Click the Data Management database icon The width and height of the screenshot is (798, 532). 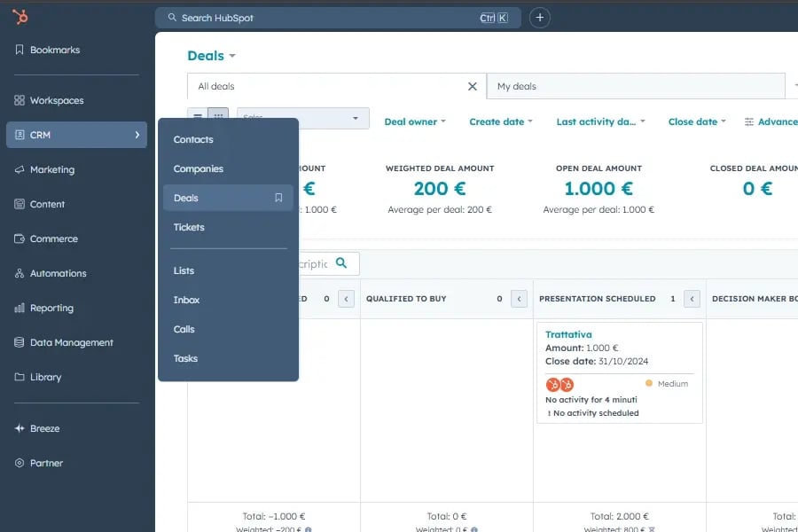20,342
